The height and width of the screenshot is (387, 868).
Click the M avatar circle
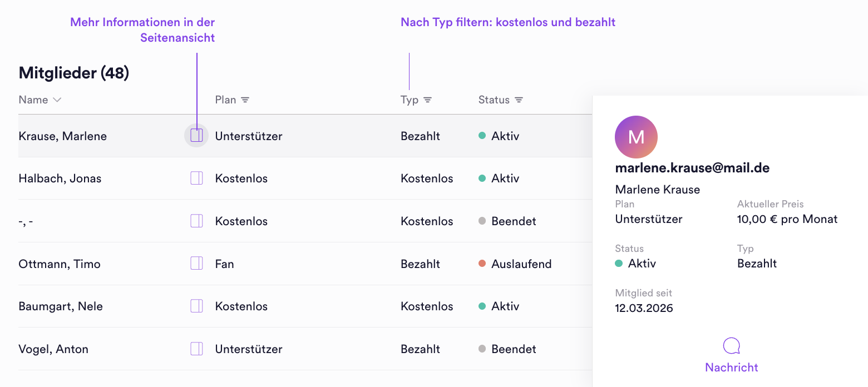coord(636,137)
